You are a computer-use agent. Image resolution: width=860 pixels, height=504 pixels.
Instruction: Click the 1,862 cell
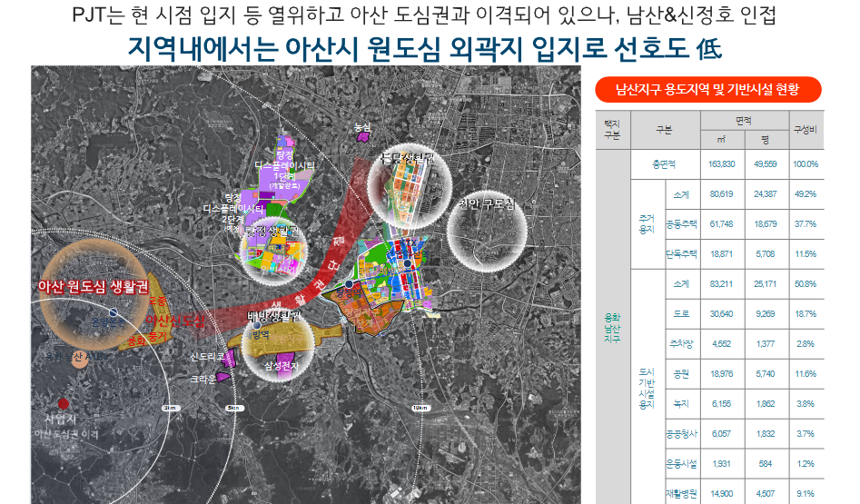(766, 403)
